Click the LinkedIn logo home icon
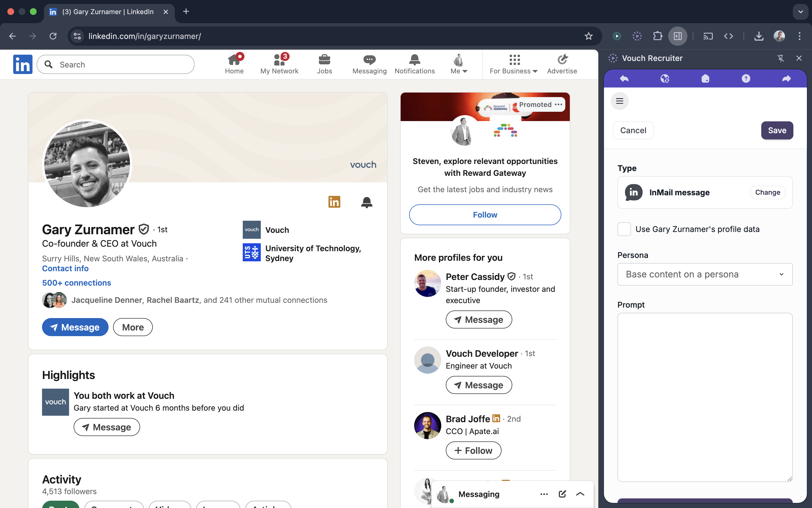This screenshot has width=812, height=508. [x=23, y=64]
